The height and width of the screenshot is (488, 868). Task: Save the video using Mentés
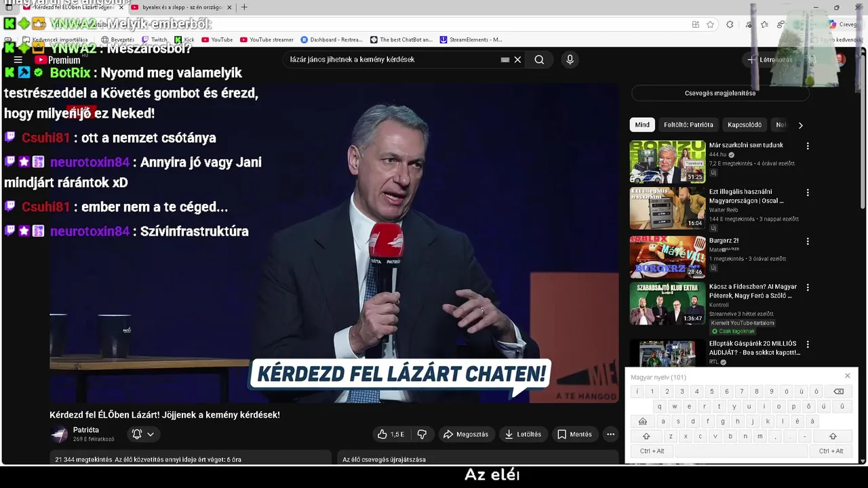pyautogui.click(x=574, y=434)
